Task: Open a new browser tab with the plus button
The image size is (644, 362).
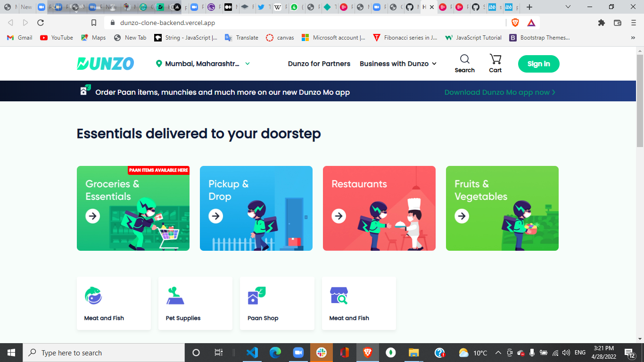Action: tap(529, 7)
